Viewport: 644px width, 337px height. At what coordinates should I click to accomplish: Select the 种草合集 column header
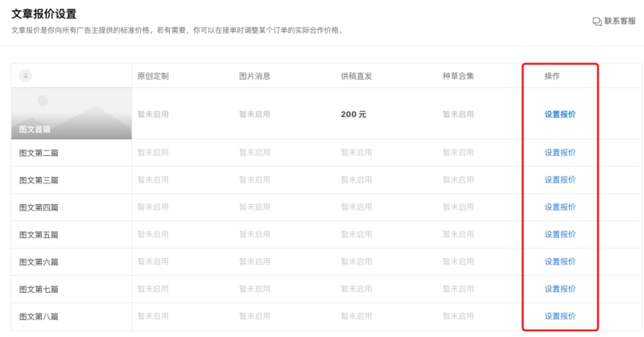point(458,76)
